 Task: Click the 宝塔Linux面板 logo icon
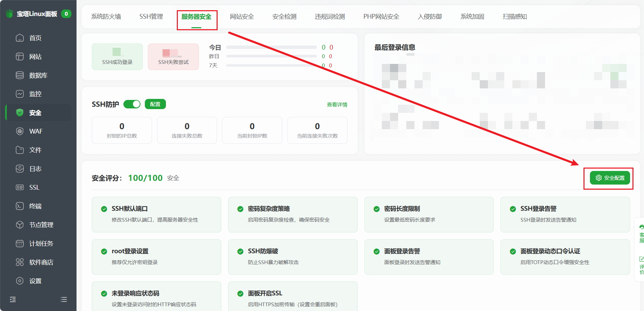(x=10, y=14)
